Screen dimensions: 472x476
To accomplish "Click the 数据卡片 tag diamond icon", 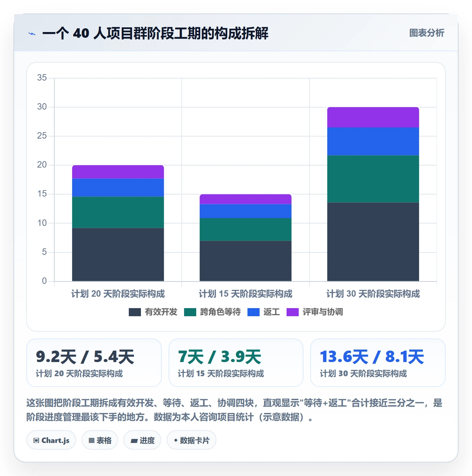I will point(176,440).
